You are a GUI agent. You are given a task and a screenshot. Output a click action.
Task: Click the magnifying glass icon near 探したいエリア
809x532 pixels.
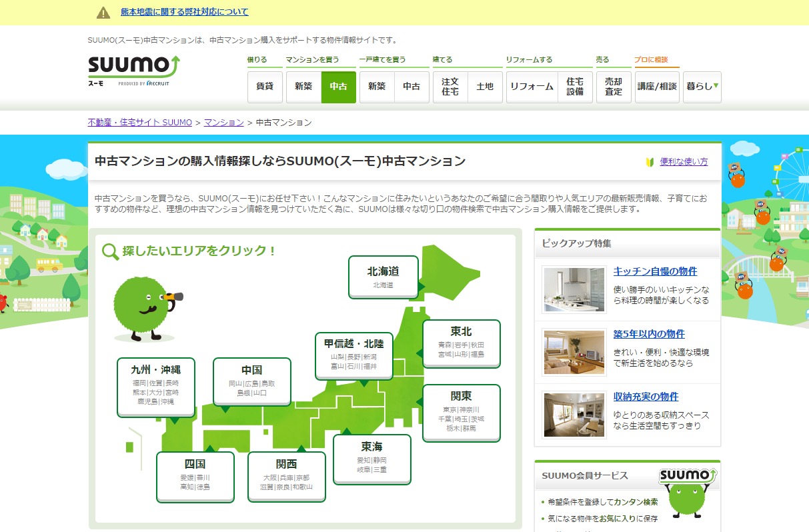(111, 251)
